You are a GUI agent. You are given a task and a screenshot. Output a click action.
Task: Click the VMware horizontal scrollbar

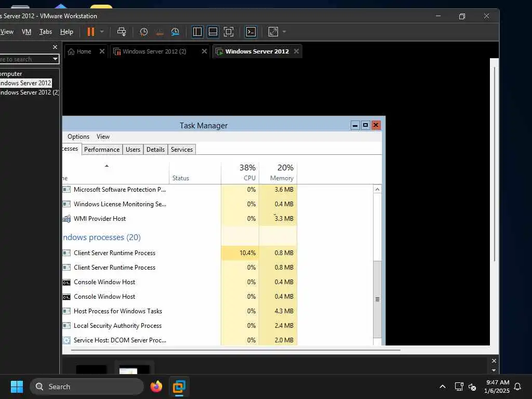236,350
